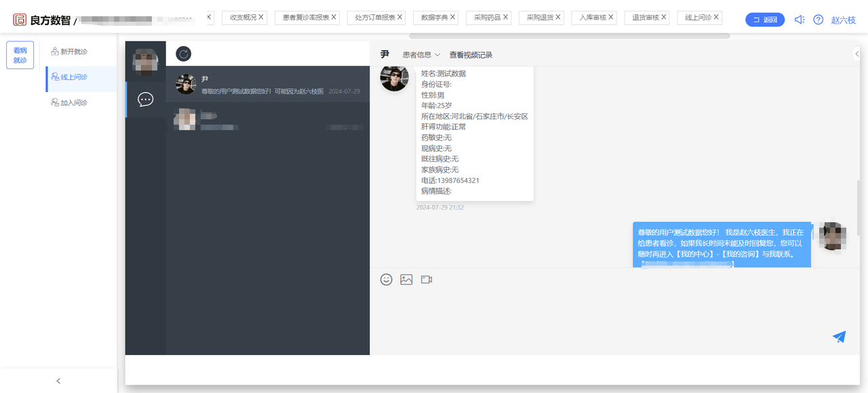Attach a picture via the image icon

[406, 279]
